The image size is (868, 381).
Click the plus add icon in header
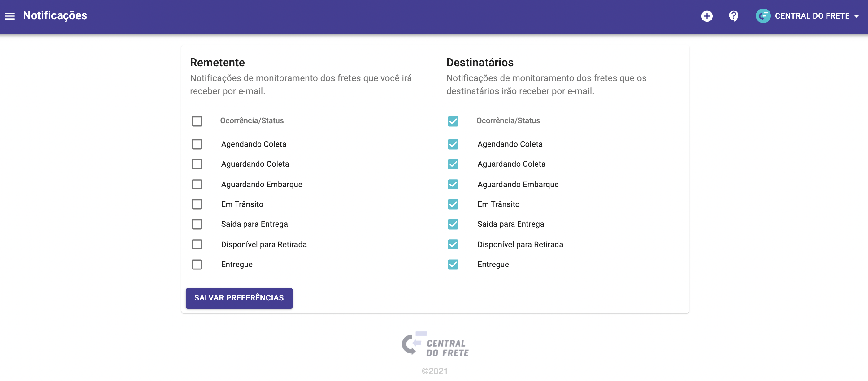coord(707,16)
